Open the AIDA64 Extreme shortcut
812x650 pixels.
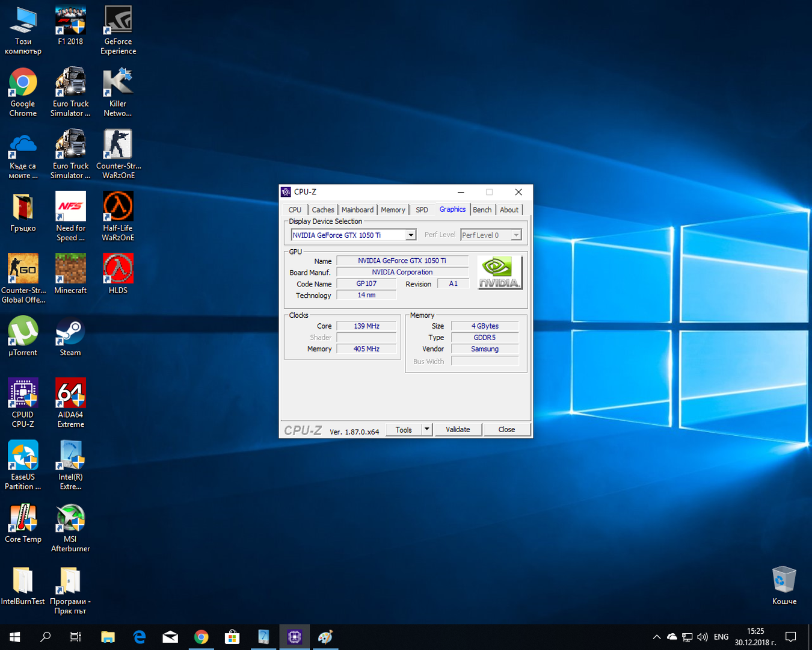pos(70,403)
